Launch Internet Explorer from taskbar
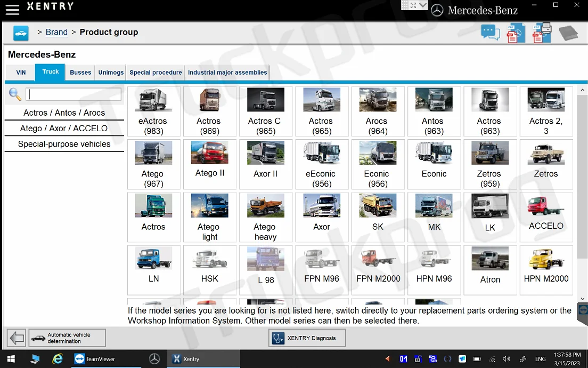Image resolution: width=588 pixels, height=368 pixels. coord(58,359)
